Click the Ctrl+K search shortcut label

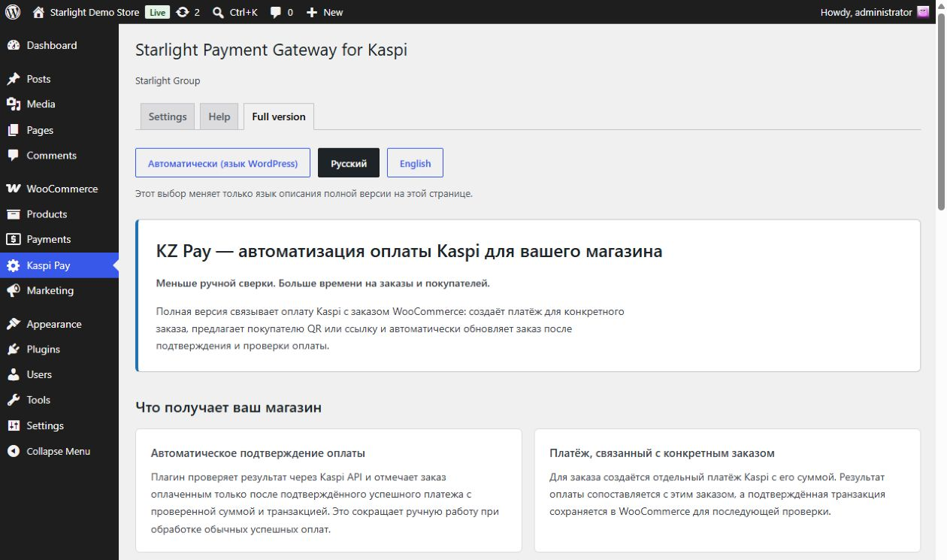click(x=244, y=12)
